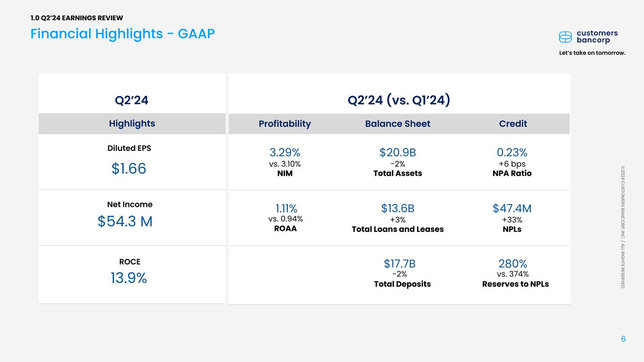The height and width of the screenshot is (362, 644).
Task: Select the Highlights column header
Action: [132, 123]
